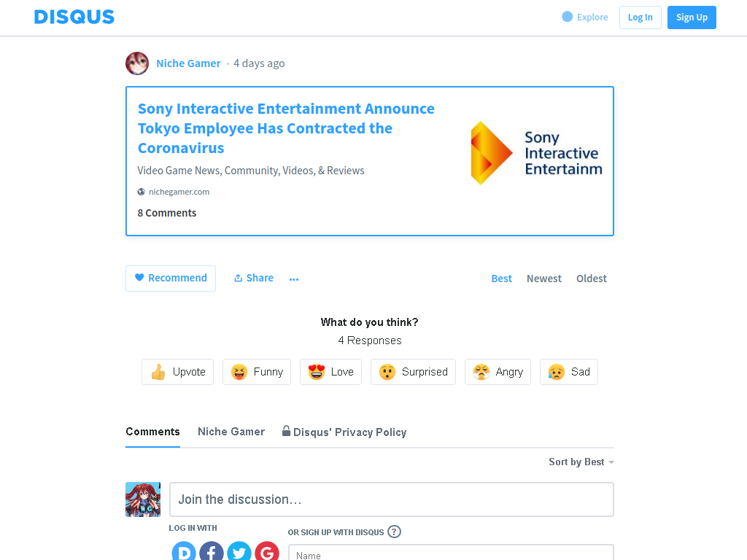Log in with the Disqus D icon
The width and height of the screenshot is (747, 560).
pyautogui.click(x=184, y=551)
